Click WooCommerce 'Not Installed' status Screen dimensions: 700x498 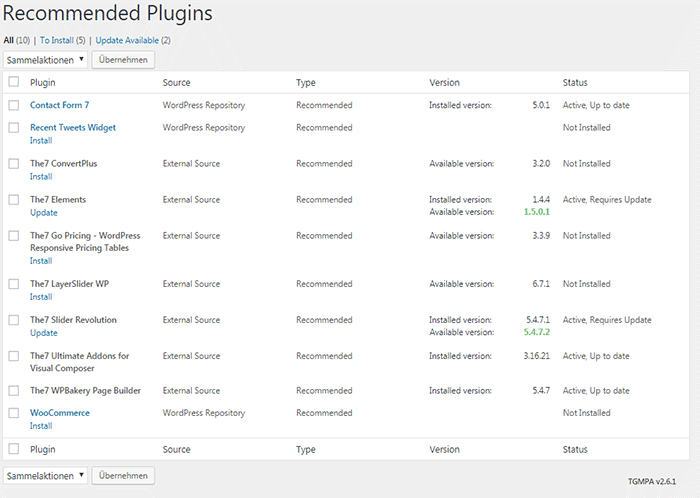587,413
